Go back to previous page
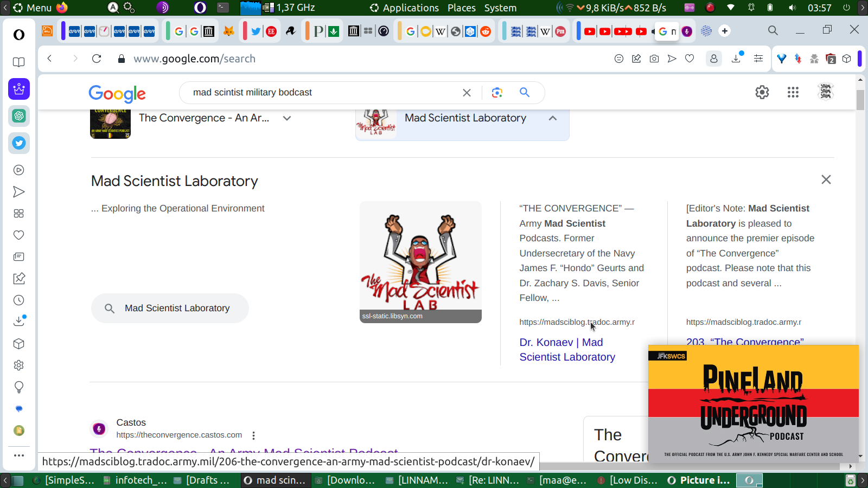The height and width of the screenshot is (488, 868). pyautogui.click(x=49, y=59)
